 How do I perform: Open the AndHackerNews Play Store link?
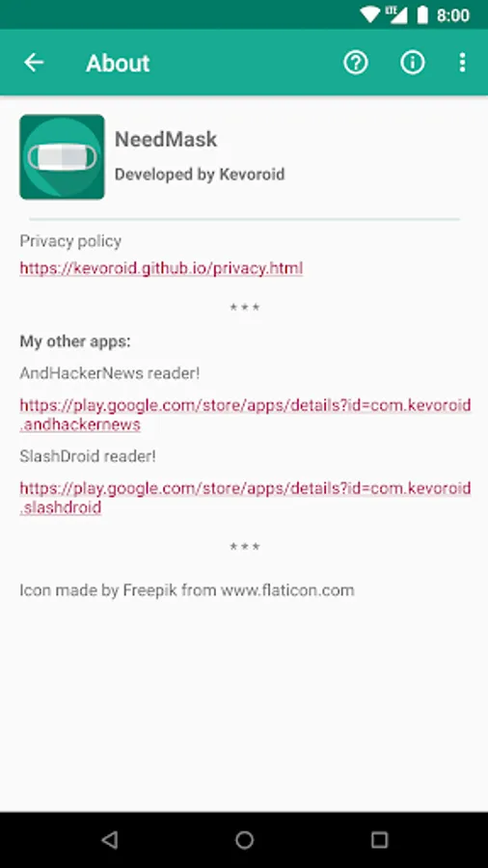coord(245,415)
